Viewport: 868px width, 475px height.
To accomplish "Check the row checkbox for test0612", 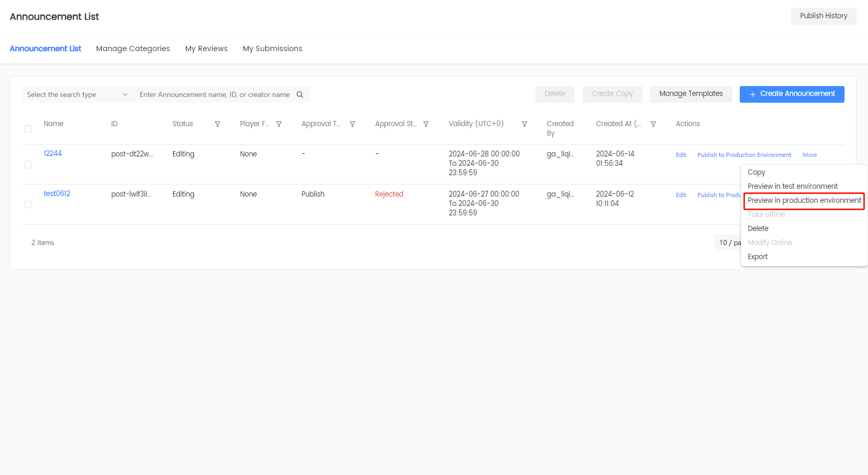I will click(x=28, y=204).
